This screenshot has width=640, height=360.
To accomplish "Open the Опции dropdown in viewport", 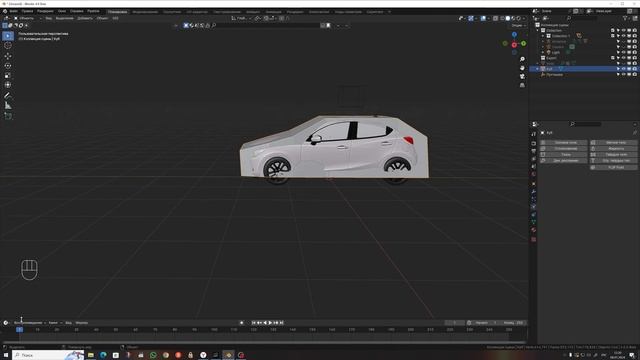I will (x=518, y=26).
